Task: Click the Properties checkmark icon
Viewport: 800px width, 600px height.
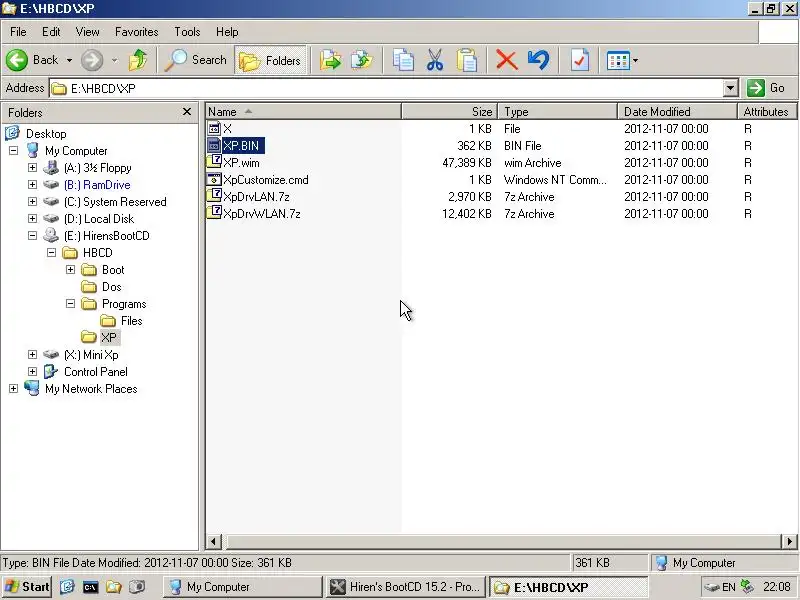Action: [x=580, y=60]
